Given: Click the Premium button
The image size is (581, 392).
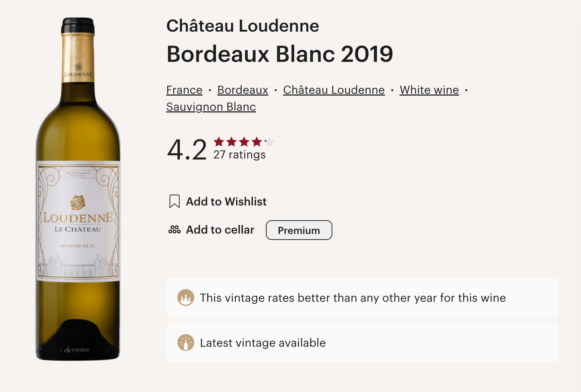Looking at the screenshot, I should 299,230.
